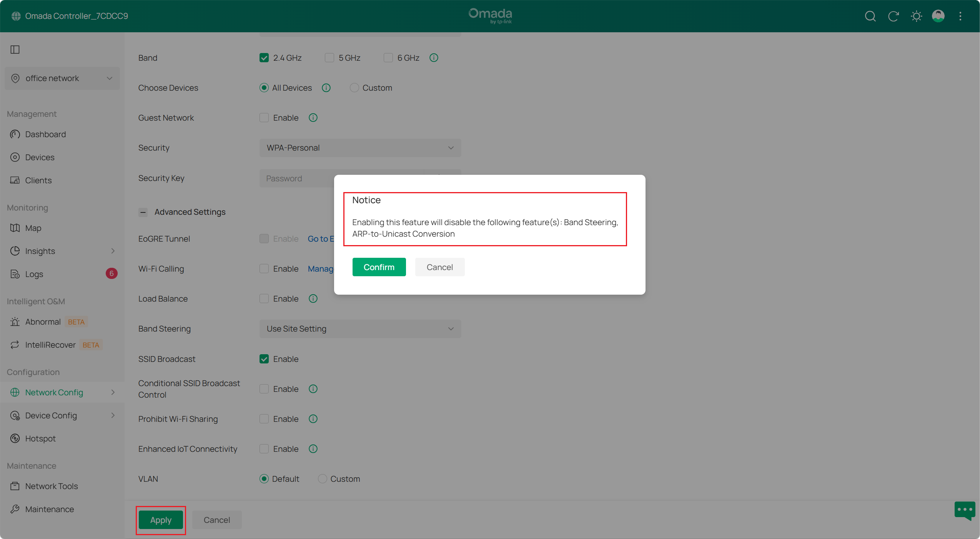Open the user account avatar
Screen dimensions: 980x539
[938, 16]
